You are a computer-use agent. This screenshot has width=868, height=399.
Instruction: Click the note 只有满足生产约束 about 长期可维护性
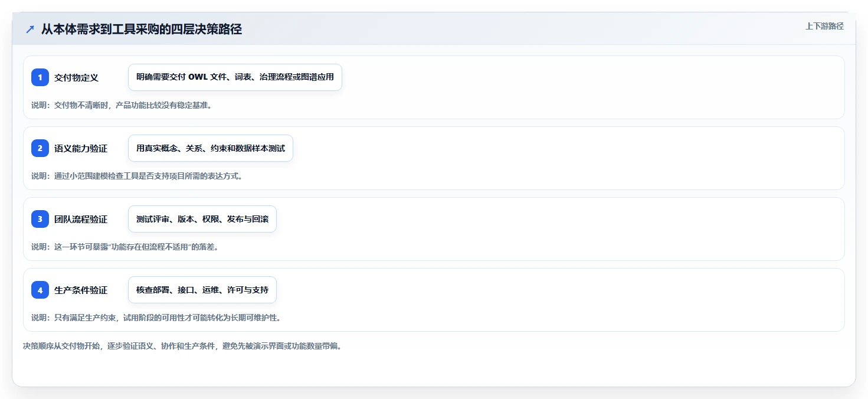pyautogui.click(x=156, y=318)
